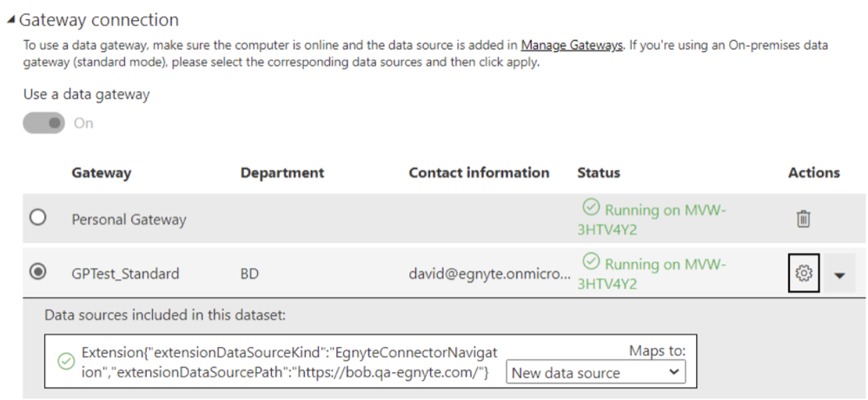Open the Manage Gateways link

tap(572, 45)
